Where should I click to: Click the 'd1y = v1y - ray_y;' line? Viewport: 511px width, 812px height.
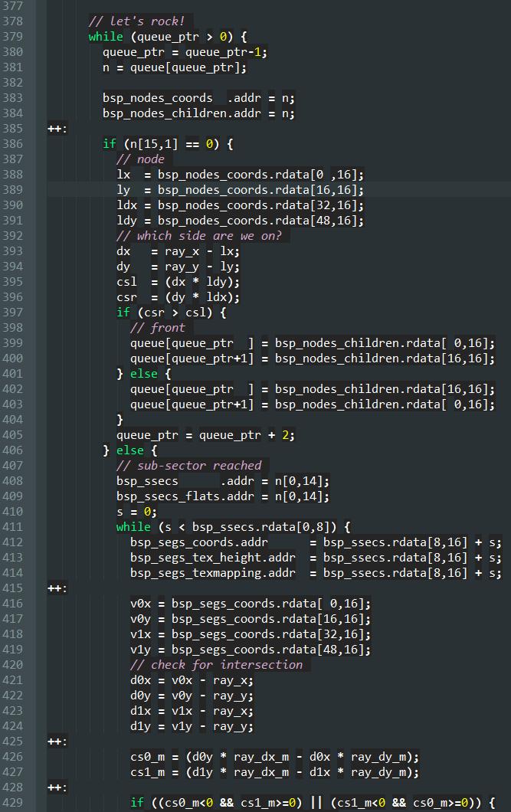point(192,726)
